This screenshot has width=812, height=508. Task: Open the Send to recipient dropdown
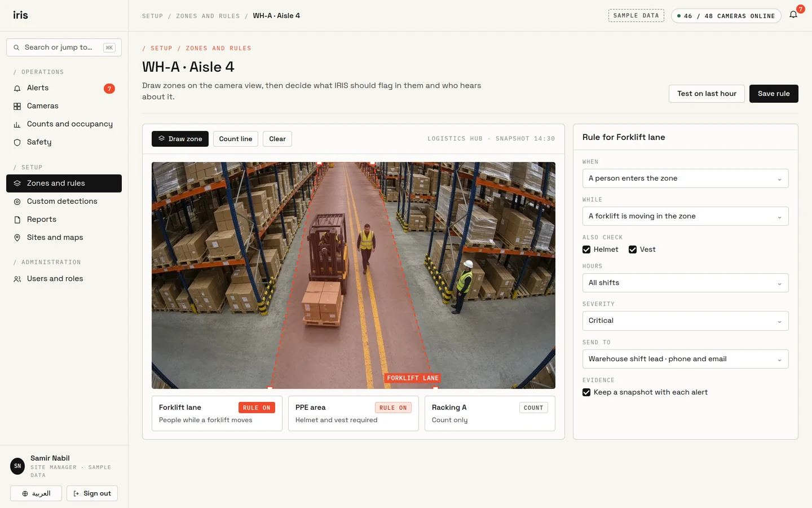685,359
